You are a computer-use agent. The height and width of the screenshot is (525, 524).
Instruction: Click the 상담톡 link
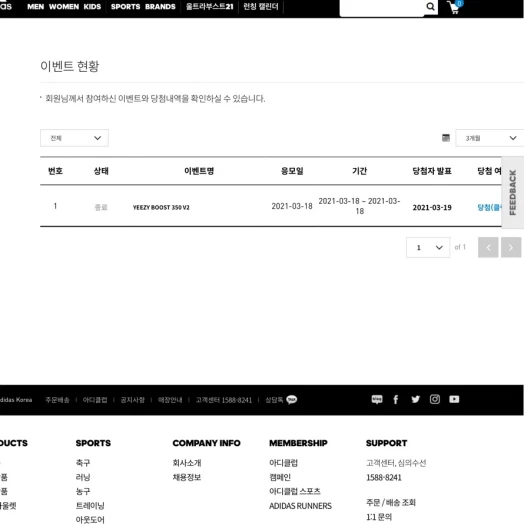click(274, 400)
